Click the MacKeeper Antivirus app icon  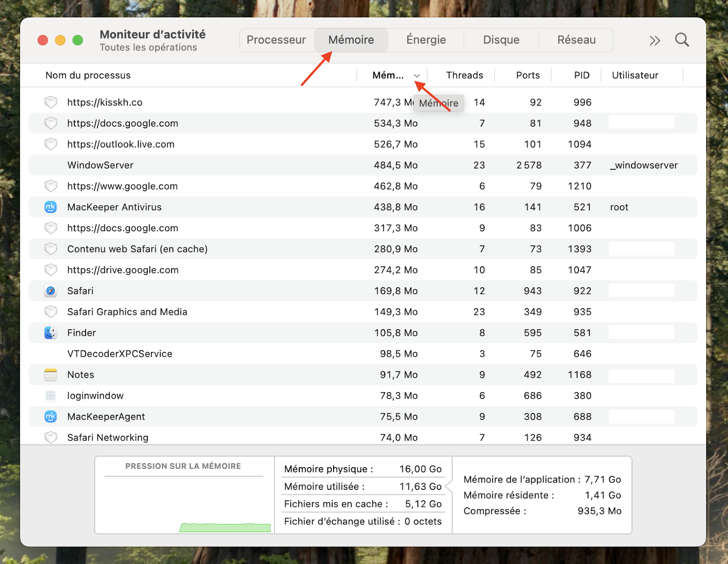(x=51, y=207)
